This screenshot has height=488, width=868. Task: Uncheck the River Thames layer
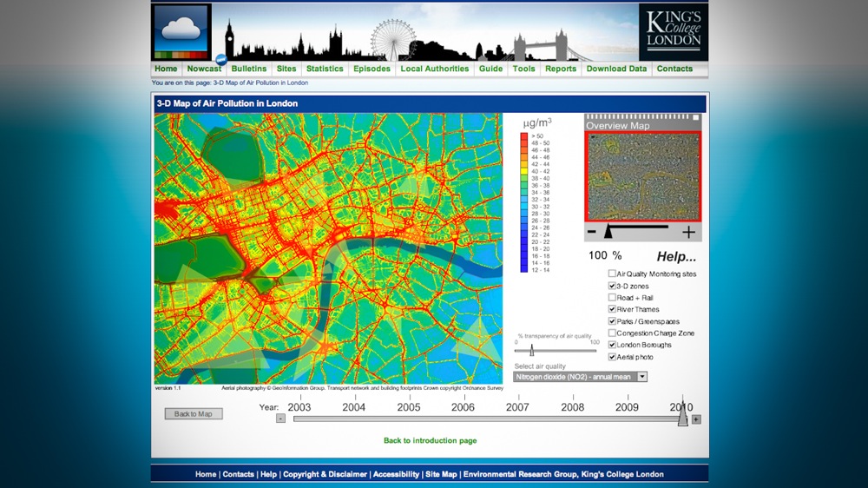pyautogui.click(x=612, y=310)
